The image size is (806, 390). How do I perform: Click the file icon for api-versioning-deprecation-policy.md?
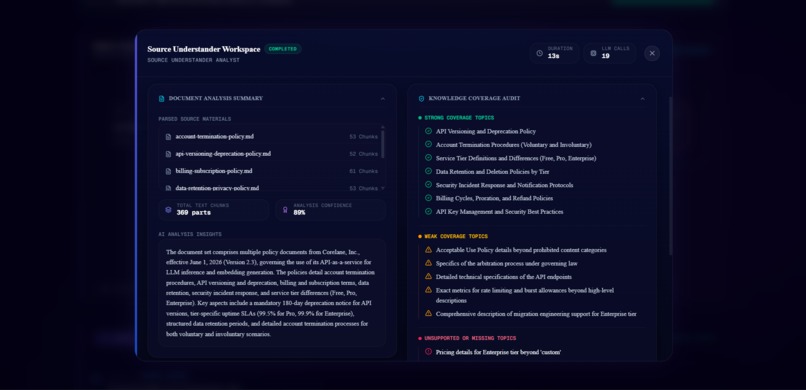[x=168, y=154]
